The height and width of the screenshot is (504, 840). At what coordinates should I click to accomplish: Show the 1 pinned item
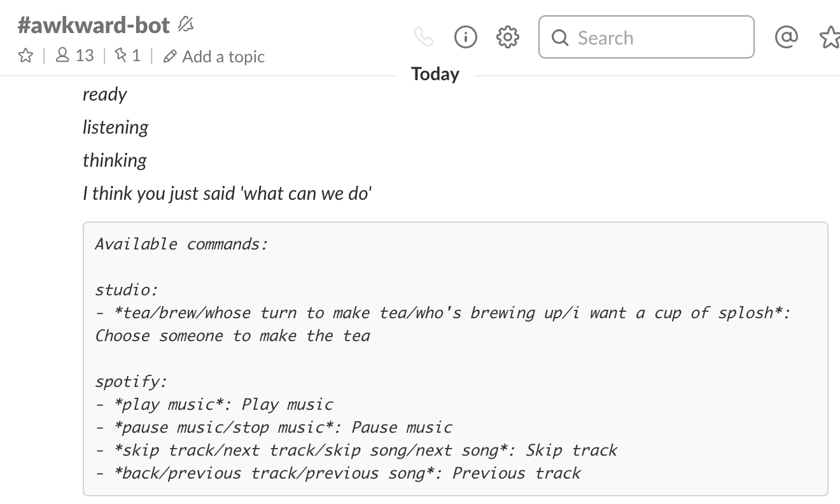(127, 56)
